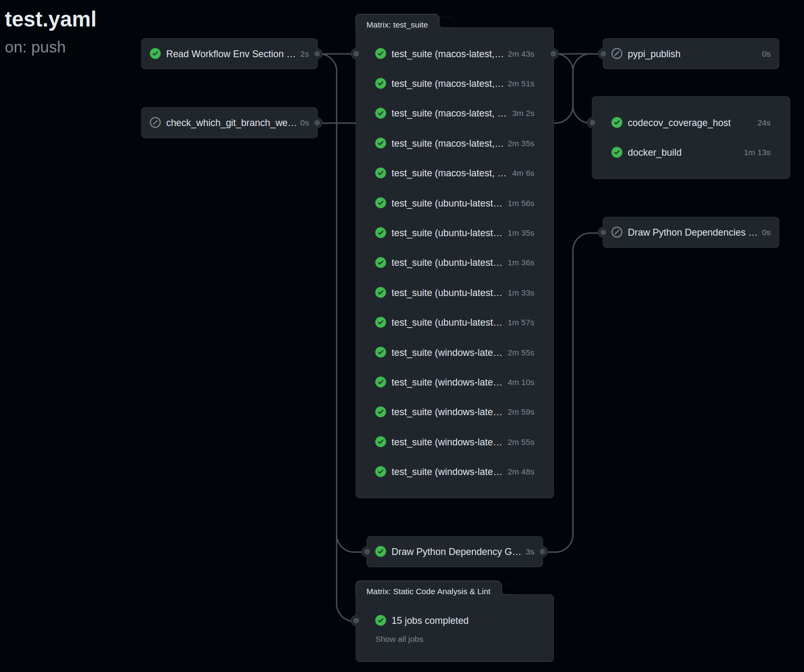804x672 pixels.
Task: Open the codecov_coverage_host job
Action: coord(678,123)
